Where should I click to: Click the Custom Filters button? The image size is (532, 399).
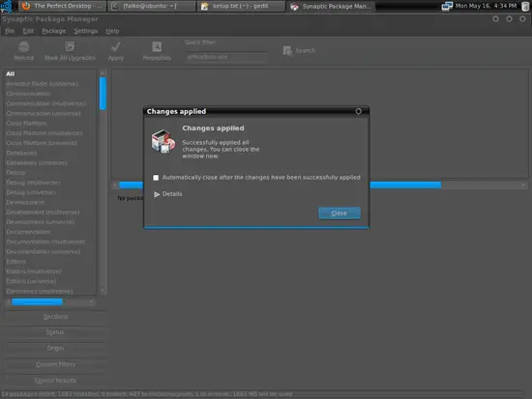(56, 364)
